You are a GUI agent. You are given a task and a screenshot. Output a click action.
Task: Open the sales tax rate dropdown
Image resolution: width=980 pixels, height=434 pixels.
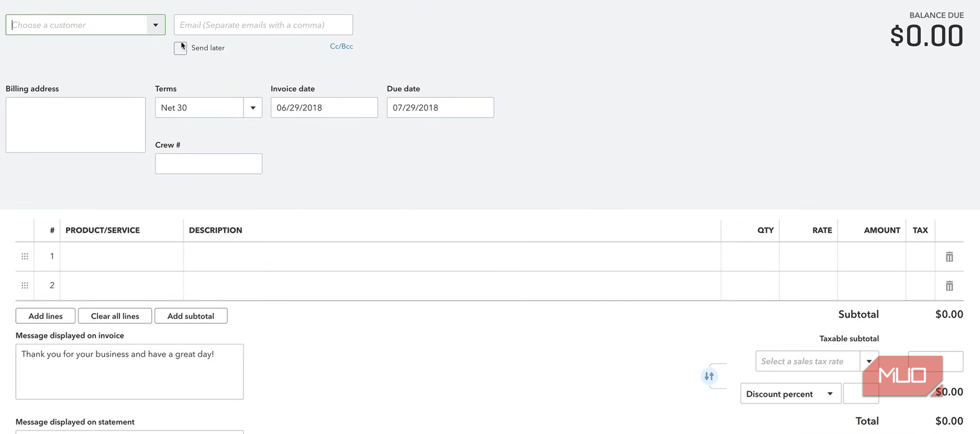(x=869, y=361)
